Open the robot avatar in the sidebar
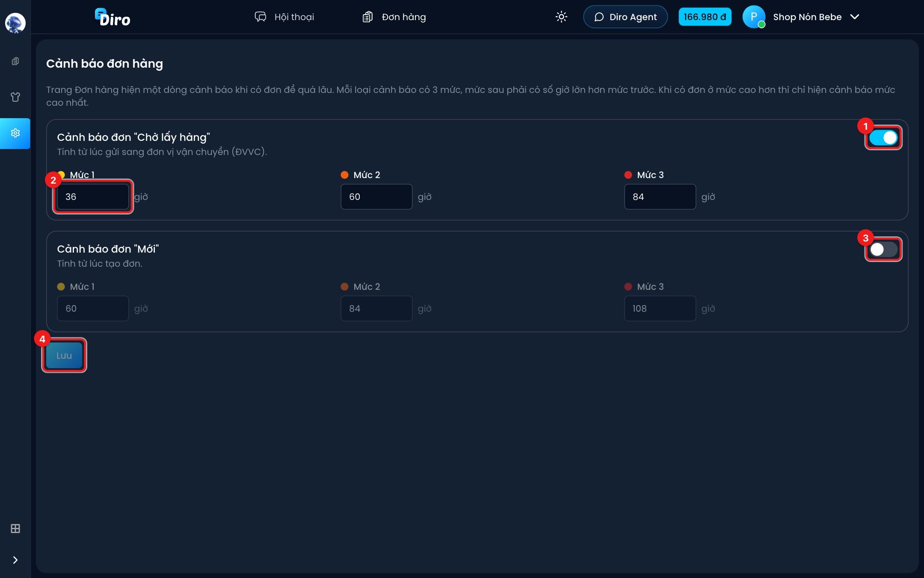The height and width of the screenshot is (578, 924). 15,23
